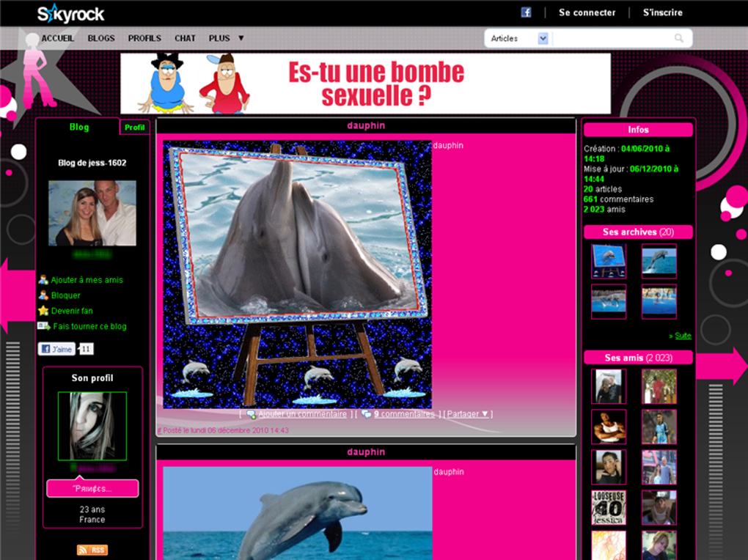Viewport: 748px width, 560px height.
Task: Expand the PLUS navigation menu
Action: coord(226,38)
